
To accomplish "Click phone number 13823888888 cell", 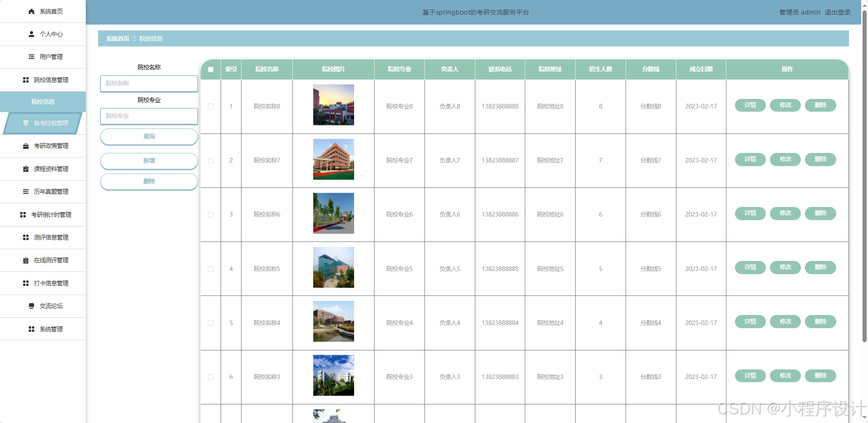I will click(500, 106).
